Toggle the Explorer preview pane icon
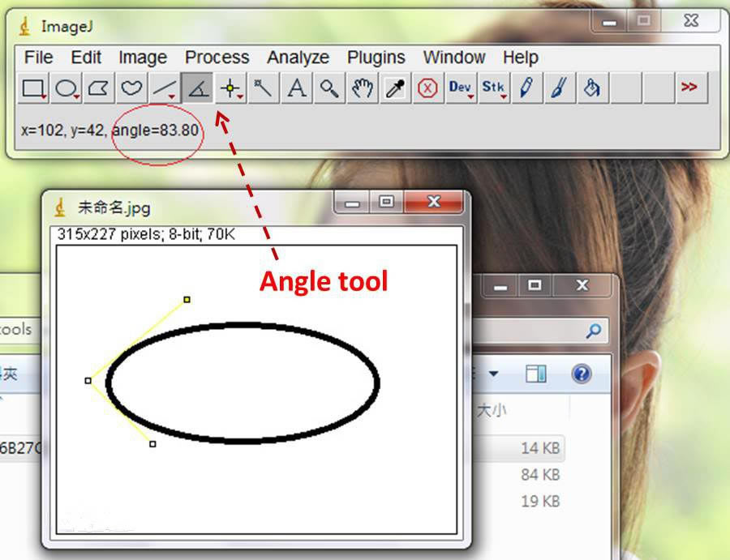This screenshot has width=730, height=560. point(536,374)
